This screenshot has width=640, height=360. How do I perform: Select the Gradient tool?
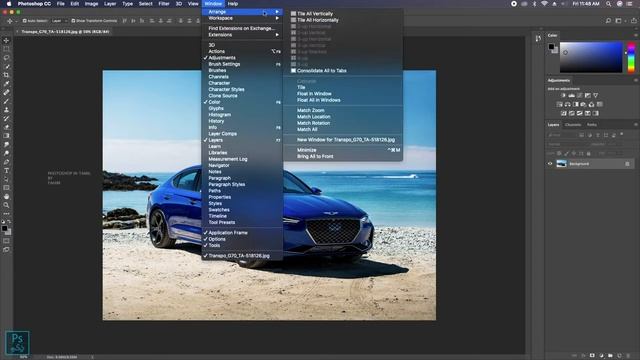pyautogui.click(x=6, y=136)
